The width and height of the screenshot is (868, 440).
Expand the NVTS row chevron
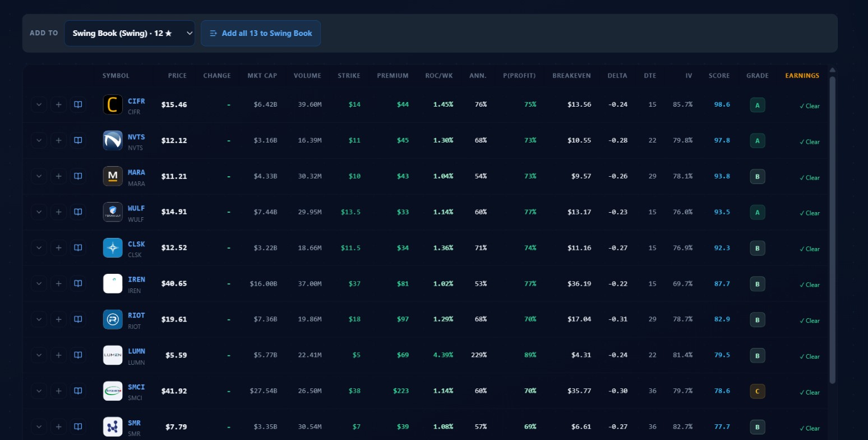coord(39,140)
